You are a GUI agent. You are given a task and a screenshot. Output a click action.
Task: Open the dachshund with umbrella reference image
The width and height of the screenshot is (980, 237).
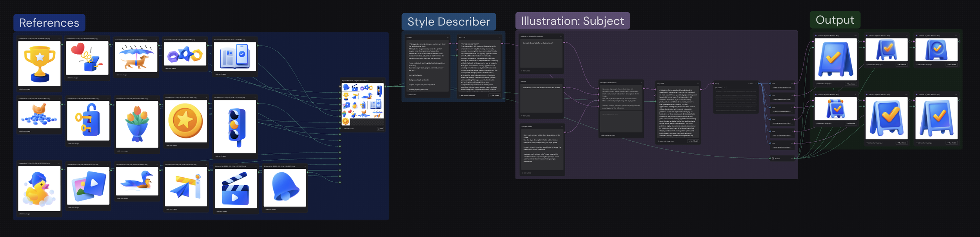point(136,57)
